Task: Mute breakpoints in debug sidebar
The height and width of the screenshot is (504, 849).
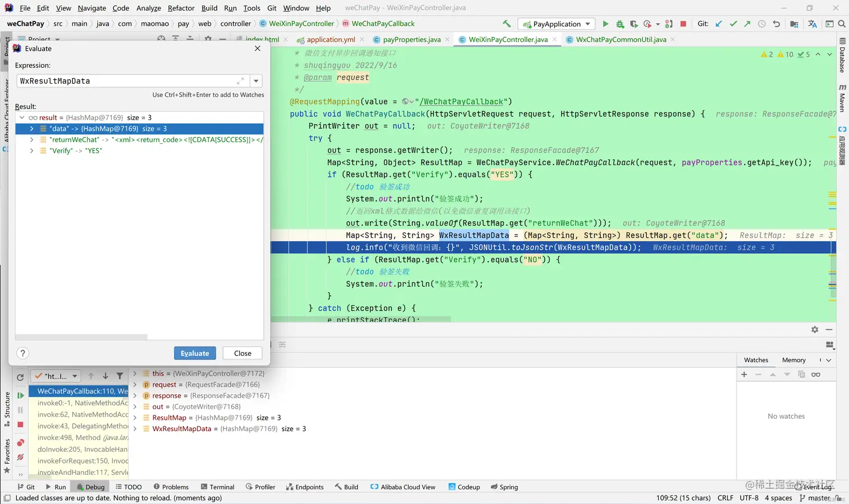Action: (20, 457)
